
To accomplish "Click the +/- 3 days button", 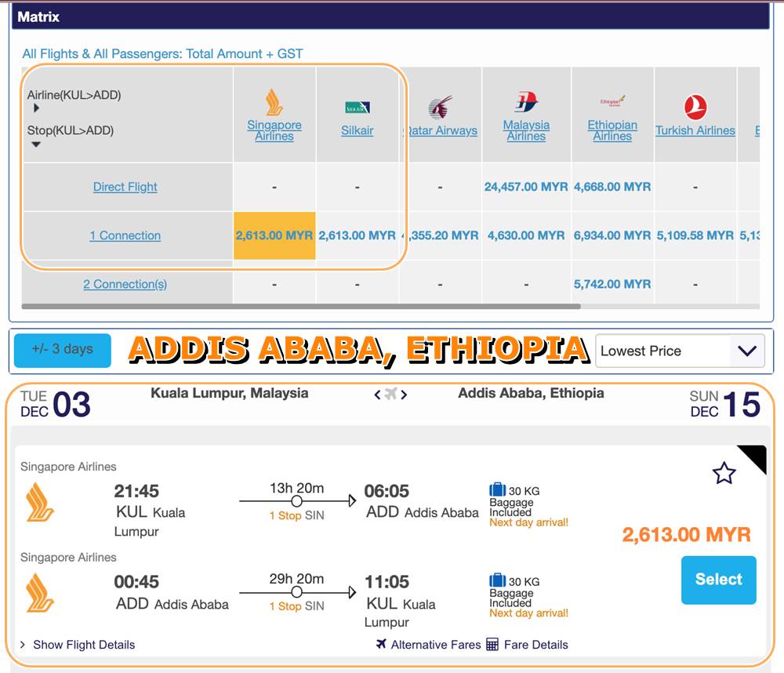I will click(x=63, y=351).
